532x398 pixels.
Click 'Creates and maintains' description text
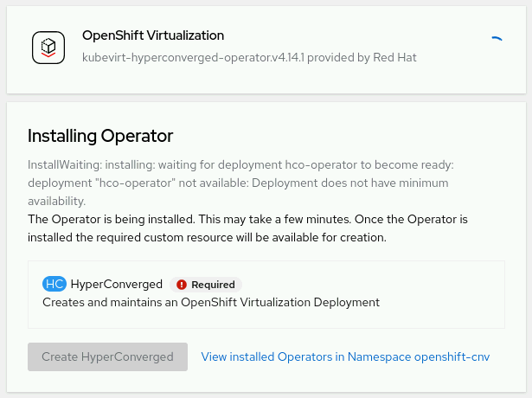[x=210, y=303]
